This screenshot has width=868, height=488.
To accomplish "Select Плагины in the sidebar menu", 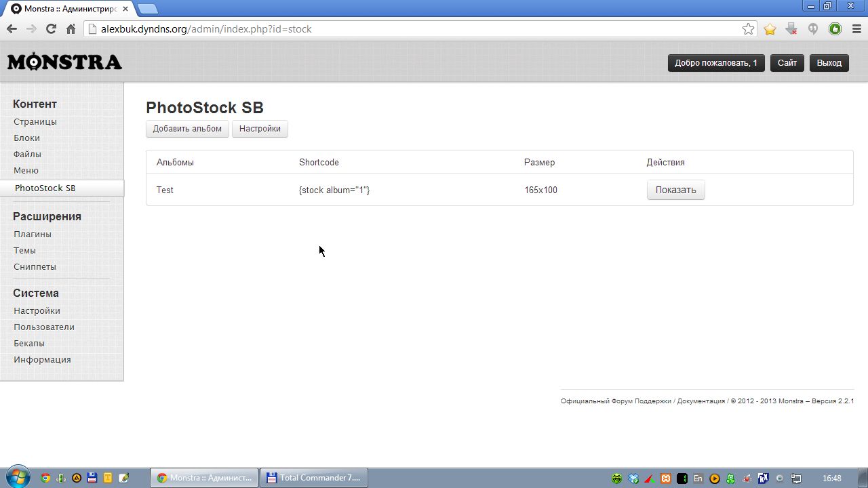I will coord(33,235).
